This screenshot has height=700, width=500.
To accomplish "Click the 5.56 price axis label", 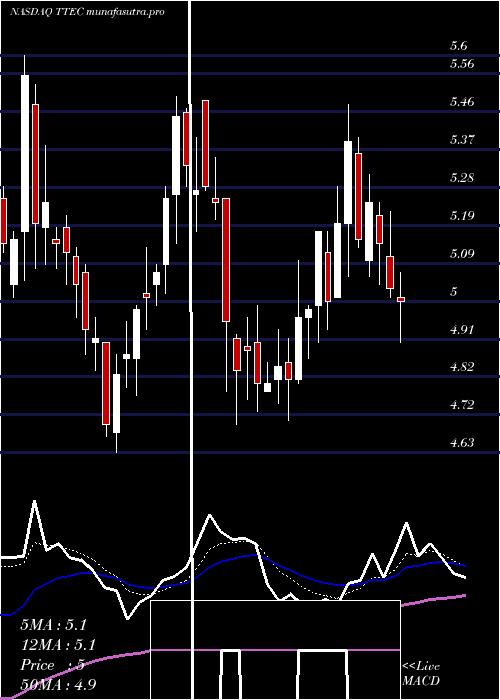I will click(462, 64).
